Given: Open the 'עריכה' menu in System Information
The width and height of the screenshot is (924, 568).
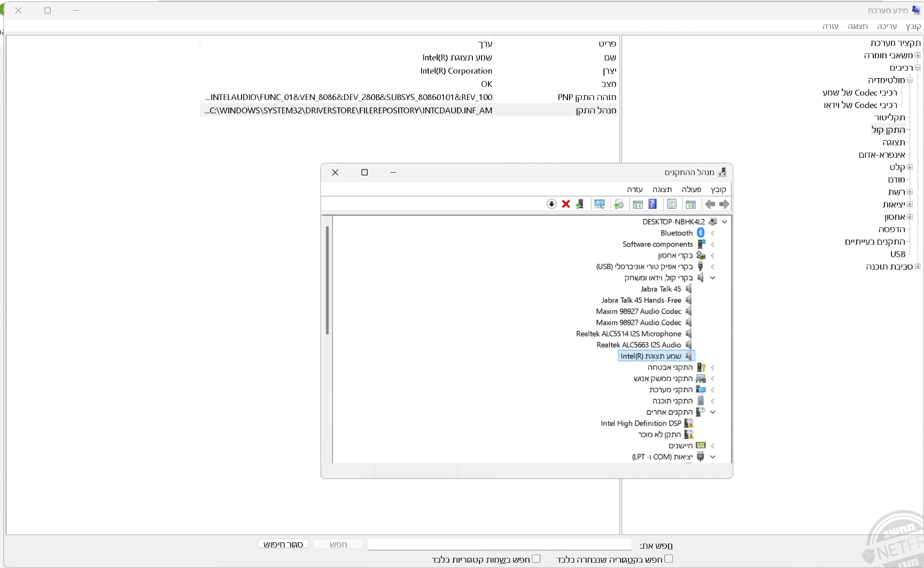Looking at the screenshot, I should 887,26.
